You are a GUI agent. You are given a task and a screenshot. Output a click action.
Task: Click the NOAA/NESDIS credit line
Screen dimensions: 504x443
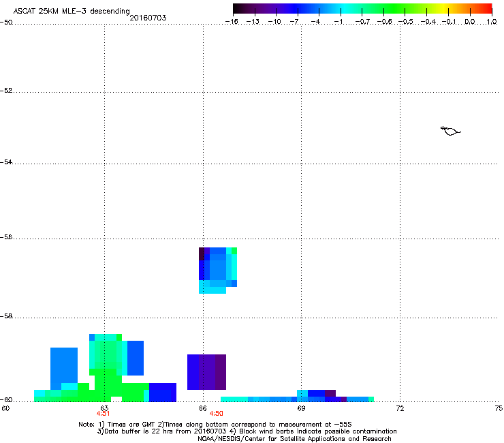[x=294, y=439]
